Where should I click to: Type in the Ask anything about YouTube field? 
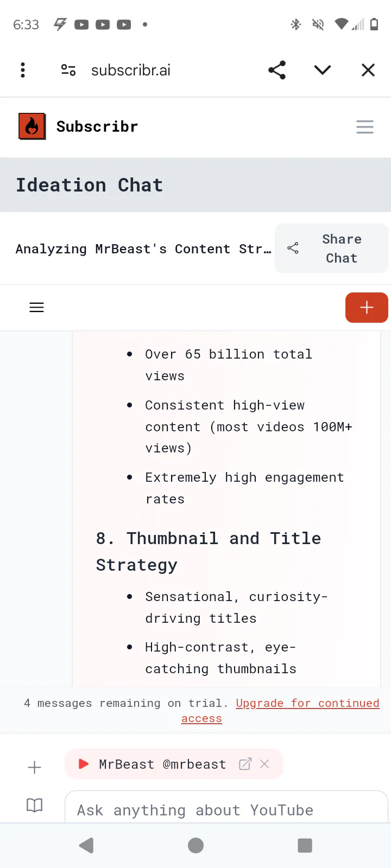click(x=217, y=810)
